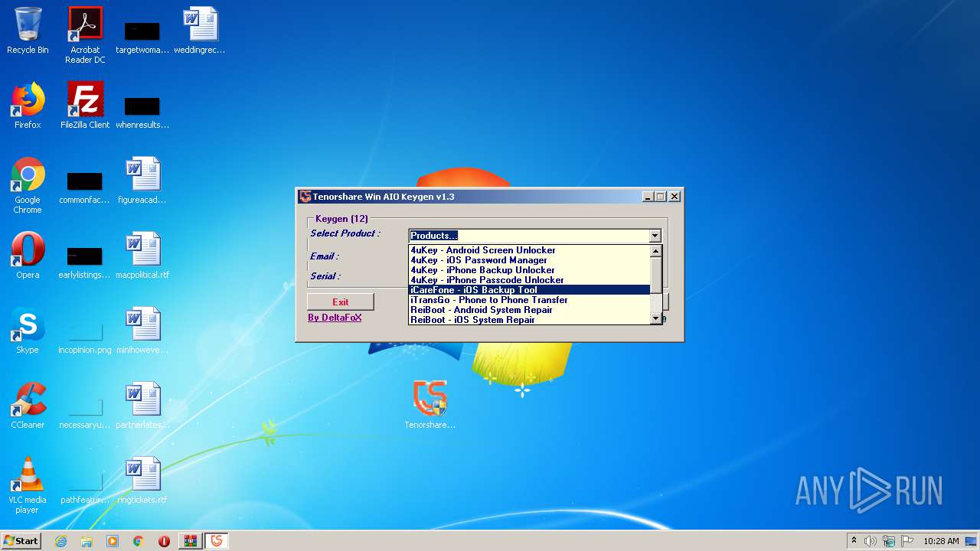Launch VLC media player shortcut
This screenshot has height=551, width=980.
28,485
